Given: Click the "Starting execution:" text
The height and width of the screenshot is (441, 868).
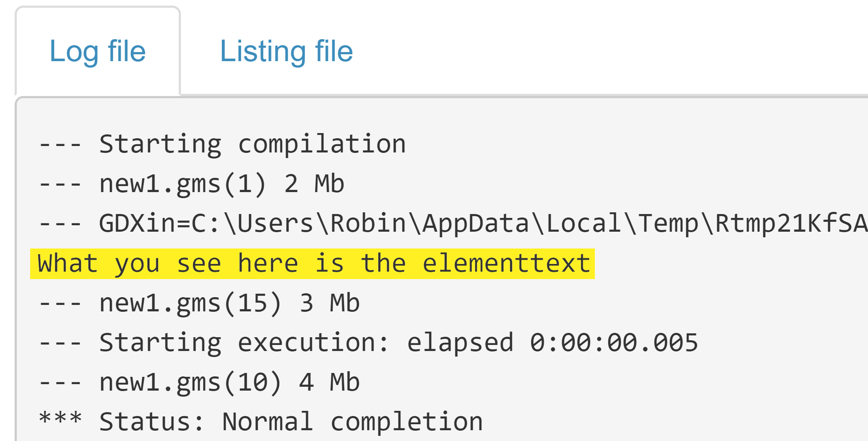Looking at the screenshot, I should pos(244,343).
